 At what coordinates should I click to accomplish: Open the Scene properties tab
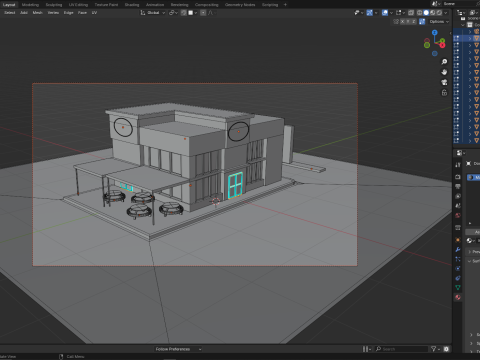click(458, 206)
